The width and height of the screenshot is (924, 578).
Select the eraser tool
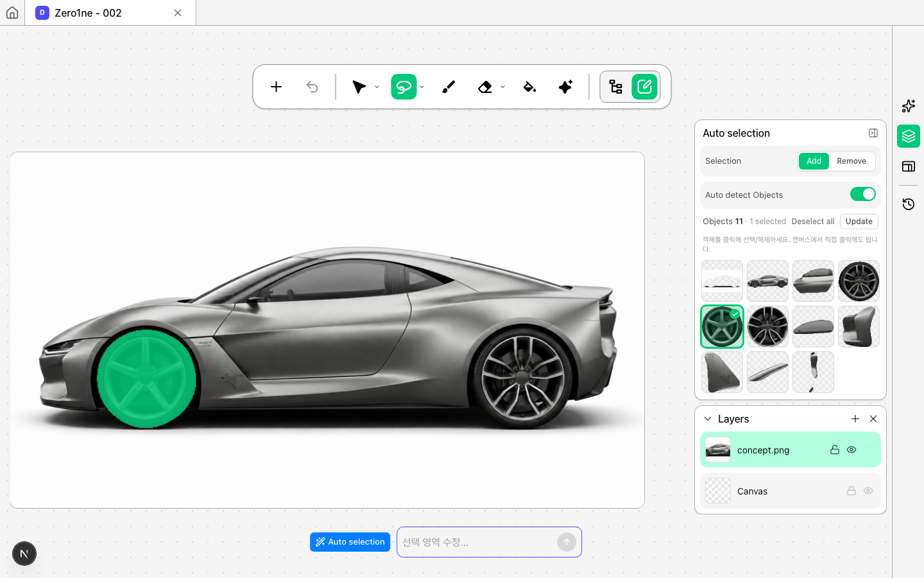pyautogui.click(x=485, y=87)
